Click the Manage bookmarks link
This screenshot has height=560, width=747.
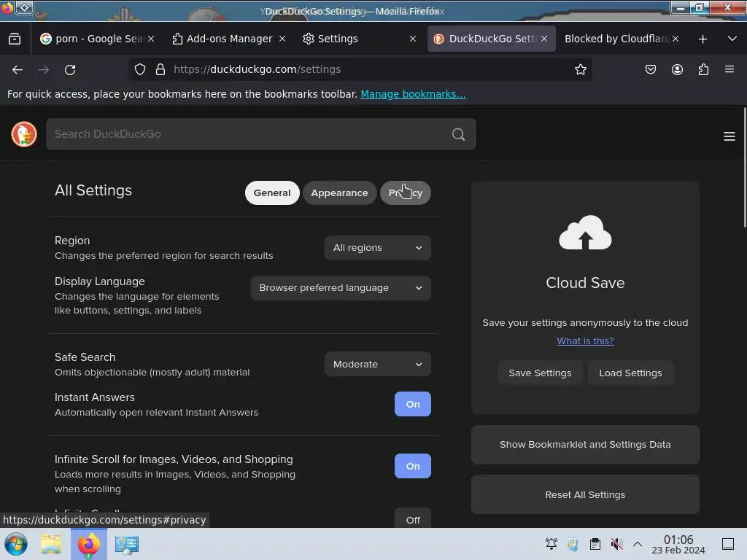tap(413, 94)
